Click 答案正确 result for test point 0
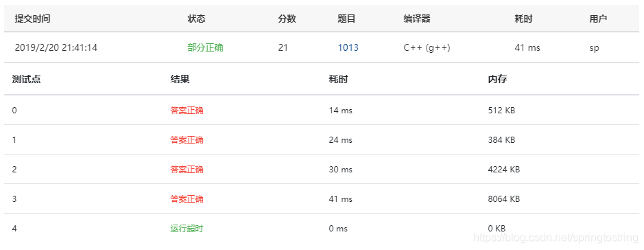Image resolution: width=644 pixels, height=250 pixels. (x=187, y=110)
